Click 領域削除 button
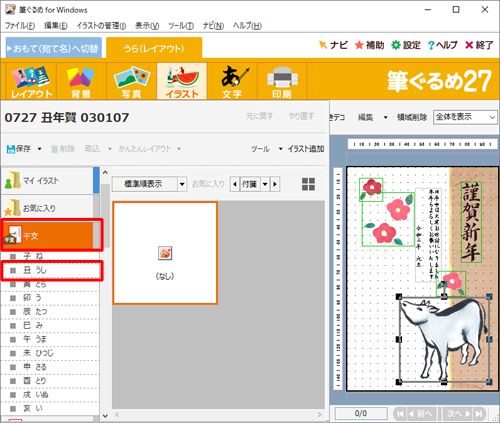This screenshot has height=423, width=500. [x=412, y=117]
